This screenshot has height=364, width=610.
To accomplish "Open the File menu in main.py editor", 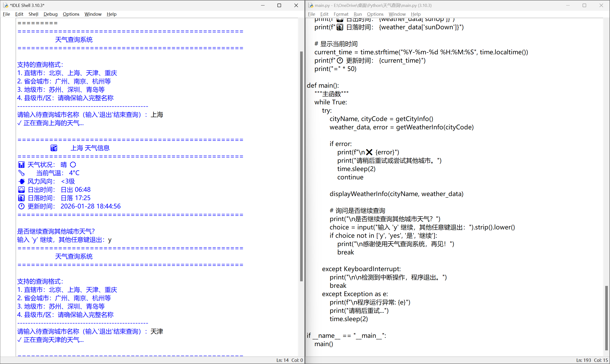I will 311,14.
